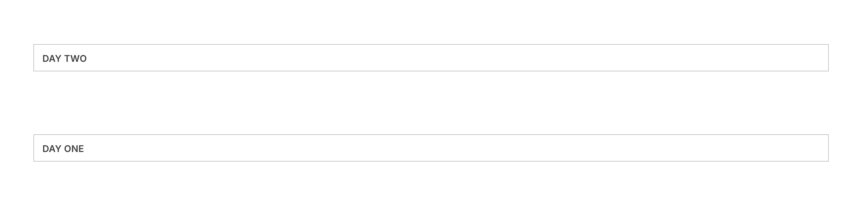Screen dimensions: 868x214
Task: Select the DAY ONE bar
Action: 431,148
